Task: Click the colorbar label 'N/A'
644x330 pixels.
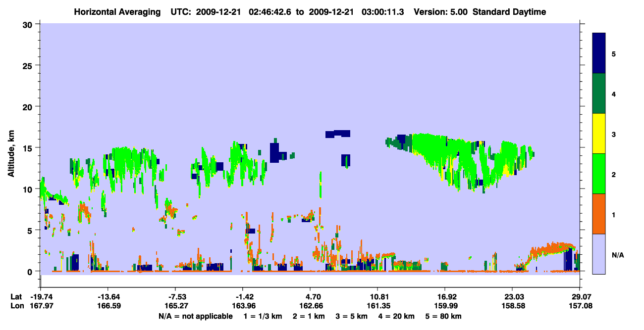Action: [617, 255]
